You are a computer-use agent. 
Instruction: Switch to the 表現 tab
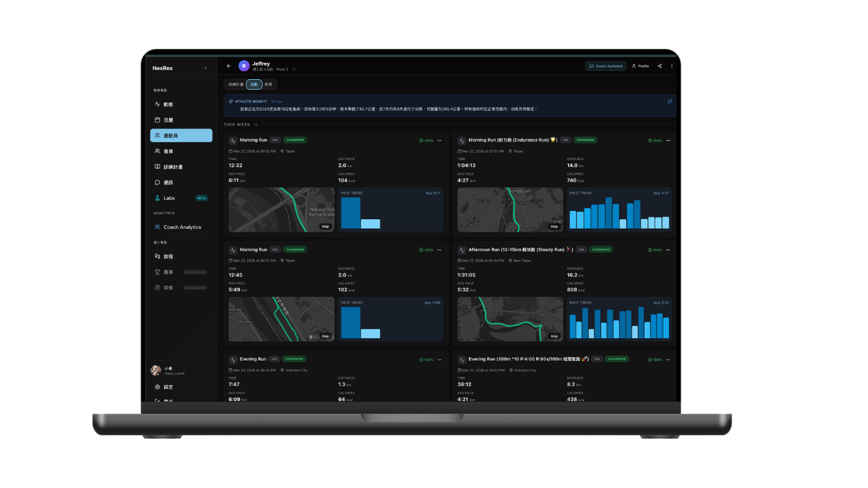pos(268,85)
